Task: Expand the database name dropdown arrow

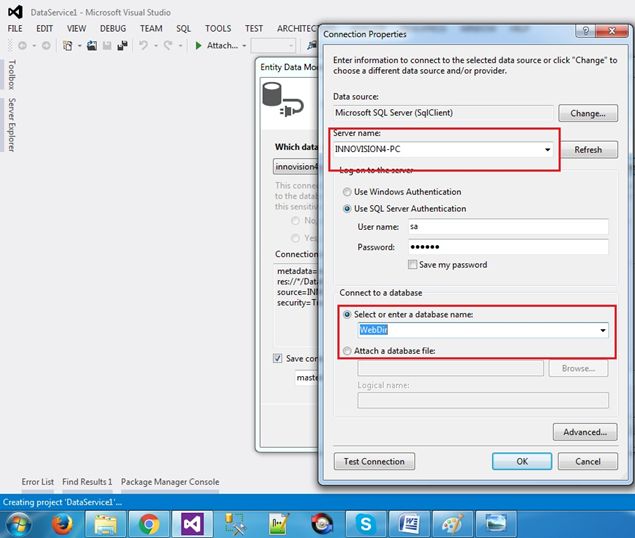Action: coord(603,330)
